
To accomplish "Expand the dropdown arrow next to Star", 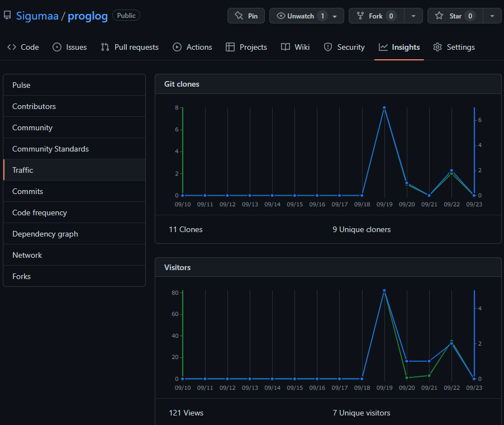I will click(492, 16).
